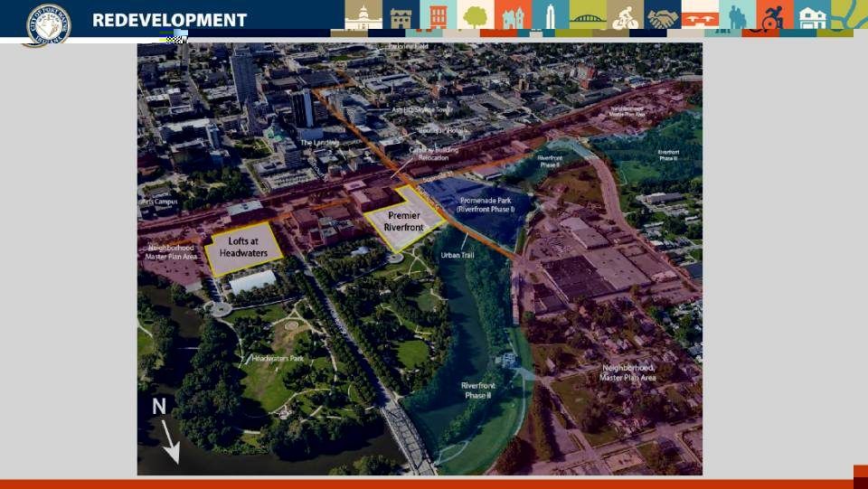Click the Neighborhood Master Plan Area label bottom right
Image resolution: width=868 pixels, height=489 pixels.
(x=627, y=372)
